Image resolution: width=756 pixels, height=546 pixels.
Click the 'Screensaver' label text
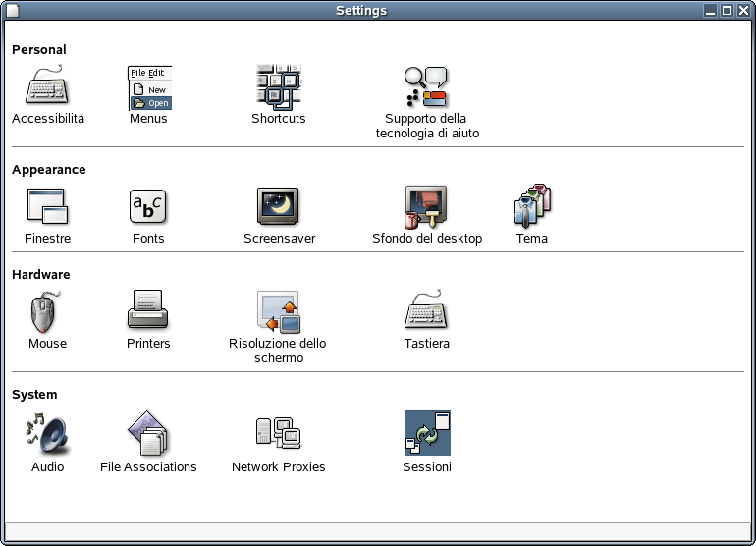tap(279, 239)
